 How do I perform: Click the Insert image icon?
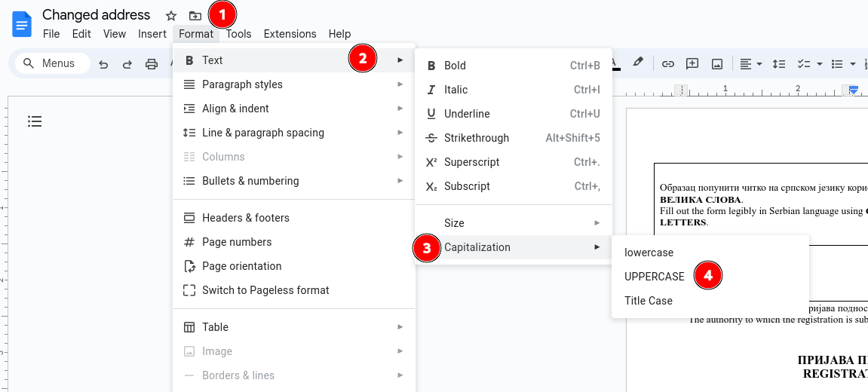[716, 64]
